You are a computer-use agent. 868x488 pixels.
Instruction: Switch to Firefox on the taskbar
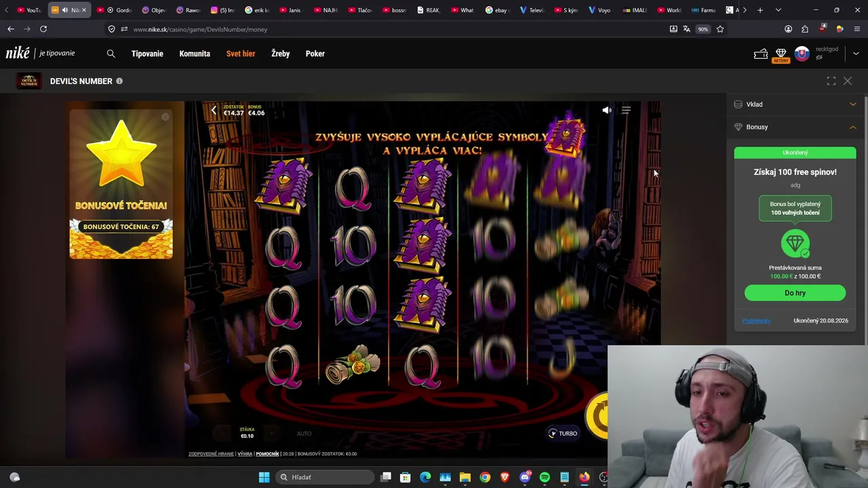tap(584, 477)
